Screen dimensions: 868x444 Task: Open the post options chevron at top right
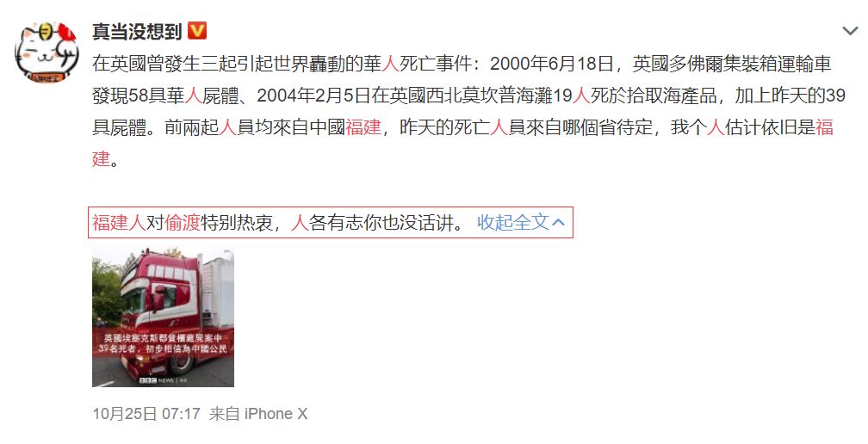pyautogui.click(x=850, y=31)
